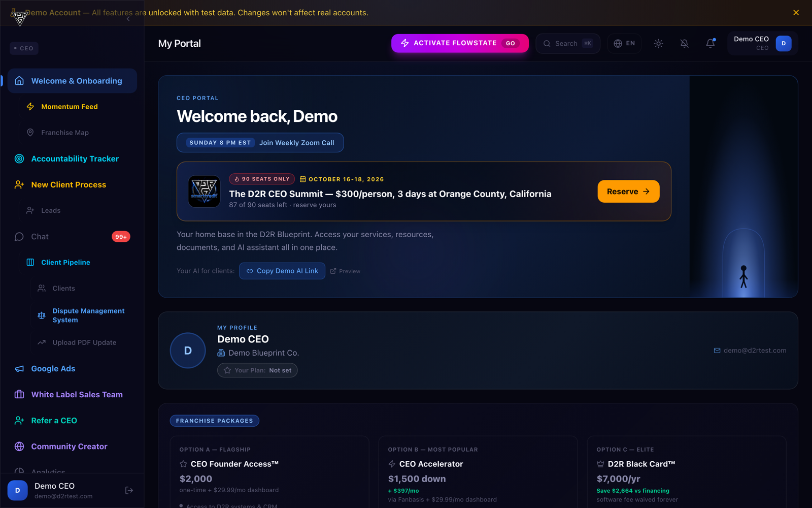Open the Leads sidebar item
The width and height of the screenshot is (812, 508).
point(51,210)
